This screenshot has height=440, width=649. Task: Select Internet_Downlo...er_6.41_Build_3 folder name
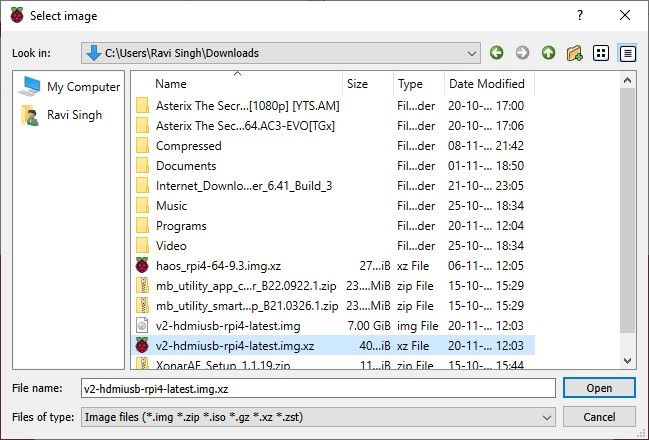click(244, 186)
